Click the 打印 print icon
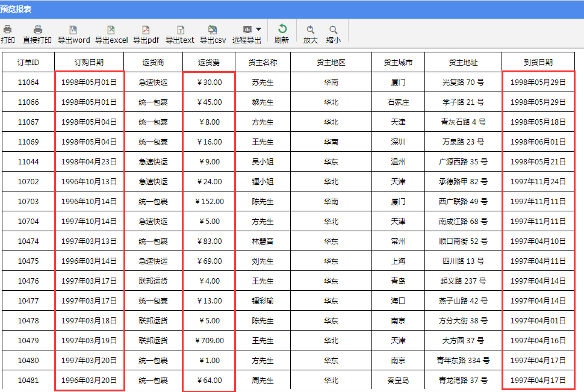 point(8,30)
